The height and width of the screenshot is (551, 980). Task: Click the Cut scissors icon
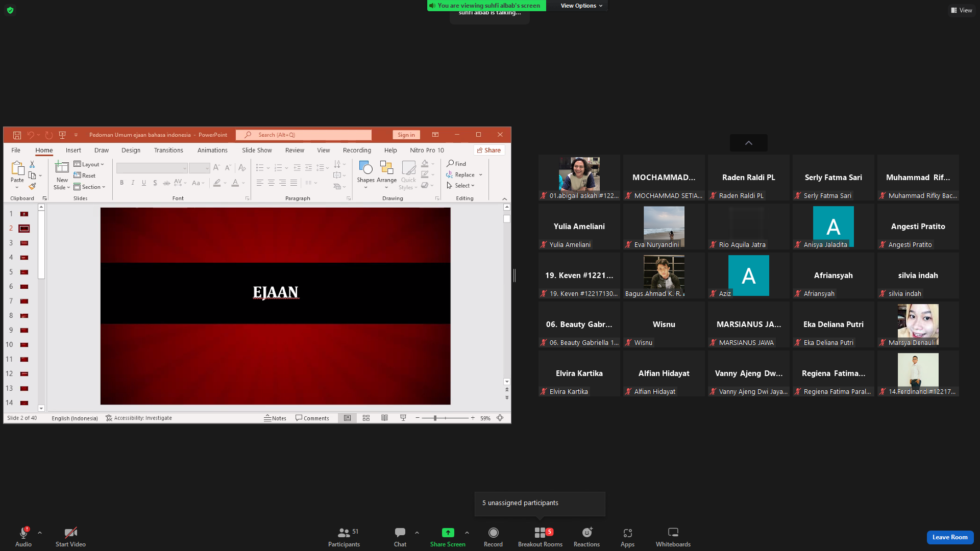tap(32, 164)
